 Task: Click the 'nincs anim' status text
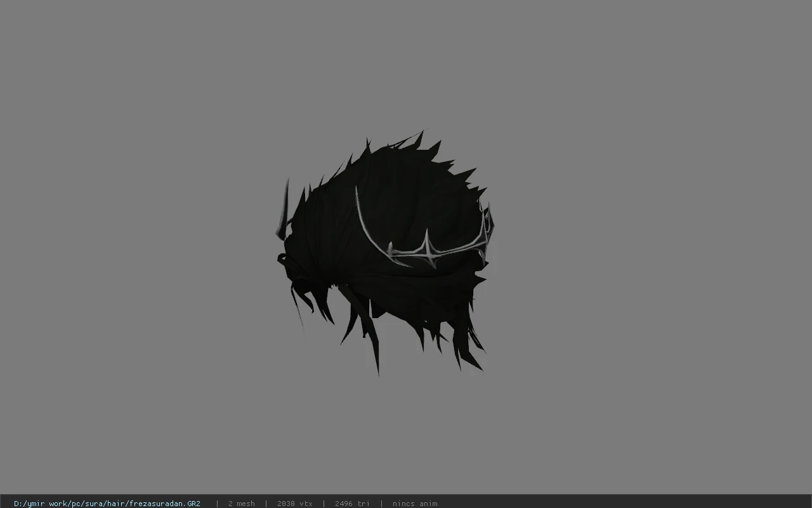[415, 504]
